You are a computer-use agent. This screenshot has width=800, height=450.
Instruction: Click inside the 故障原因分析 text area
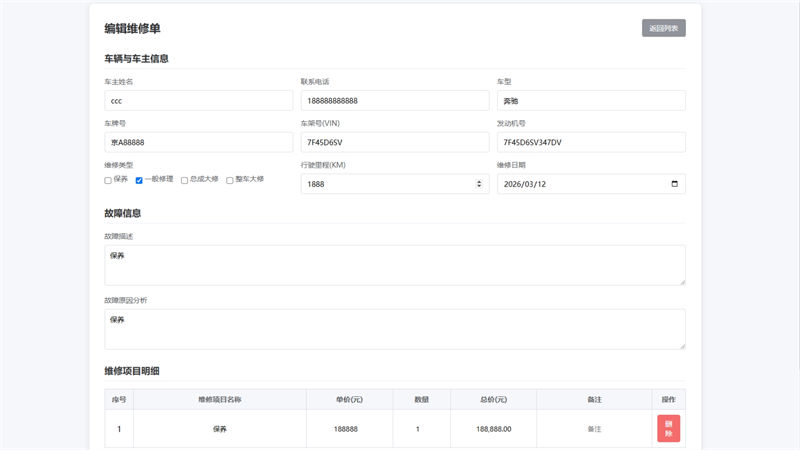coord(394,329)
